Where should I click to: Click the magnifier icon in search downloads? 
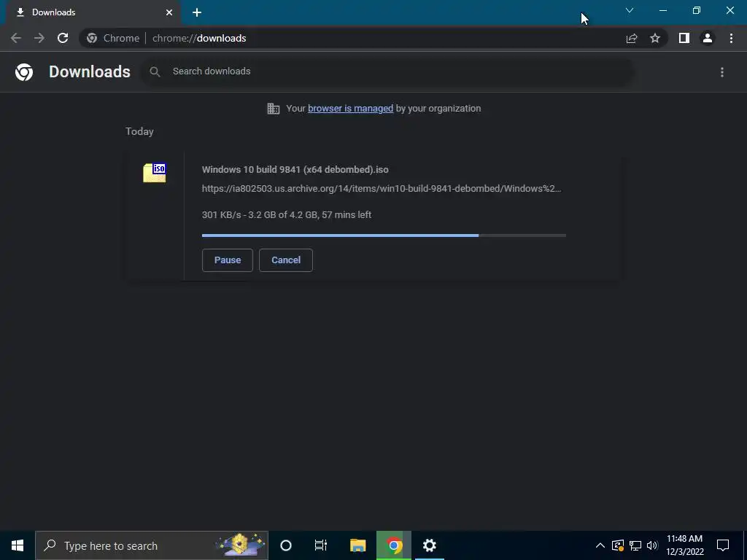[155, 72]
